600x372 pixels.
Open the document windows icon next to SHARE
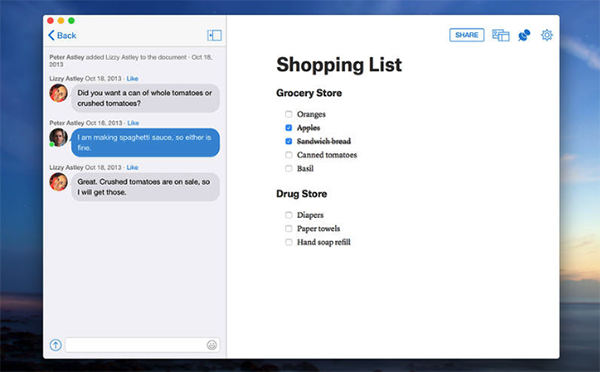pyautogui.click(x=501, y=35)
